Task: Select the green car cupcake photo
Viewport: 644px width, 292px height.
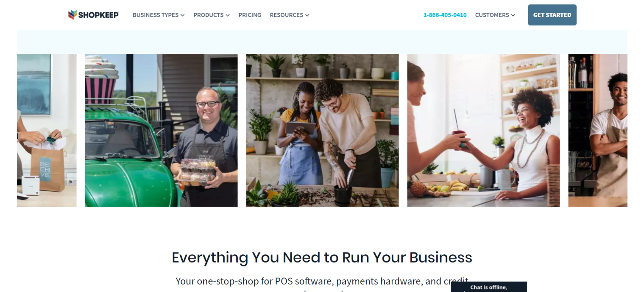Action: (161, 130)
